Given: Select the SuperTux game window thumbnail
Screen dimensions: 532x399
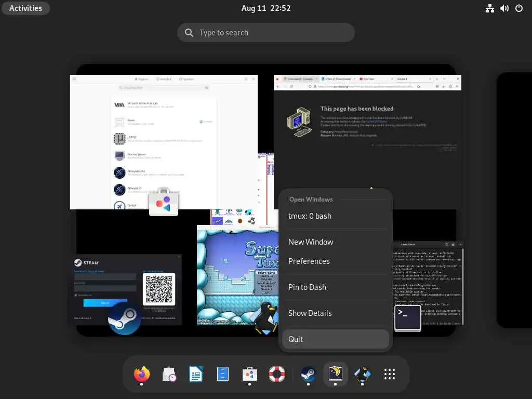Looking at the screenshot, I should pos(237,275).
